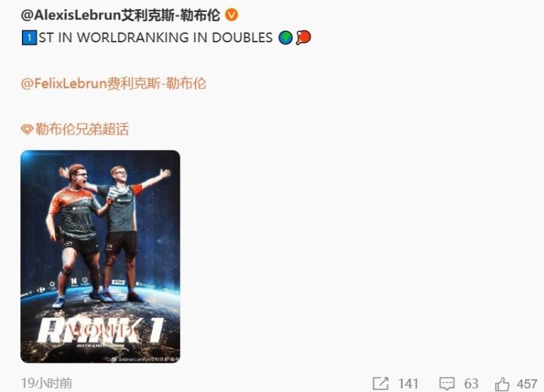This screenshot has height=392, width=544.
Task: Click the repost share icon
Action: 381,384
